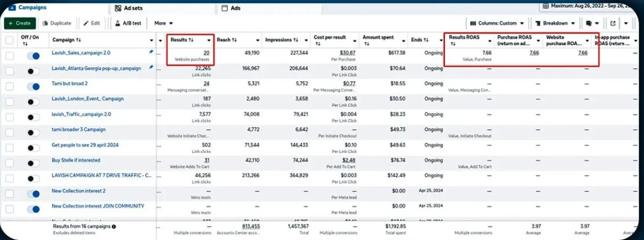Image resolution: width=644 pixels, height=240 pixels.
Task: Click the sort arrows under Cost per result
Action: (317, 43)
